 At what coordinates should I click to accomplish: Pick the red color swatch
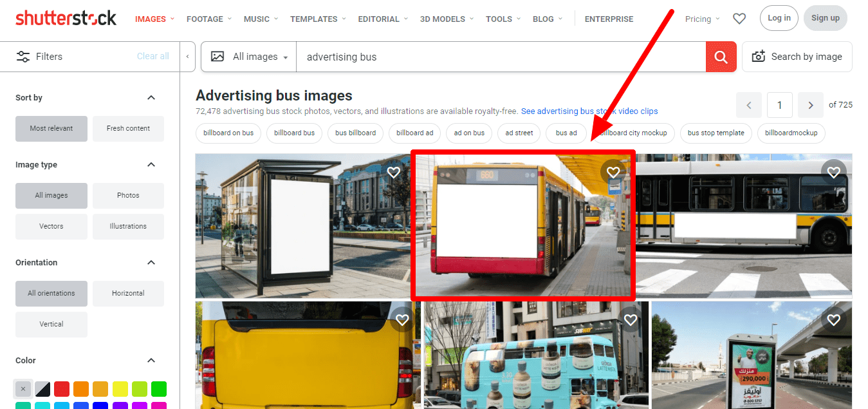point(62,389)
